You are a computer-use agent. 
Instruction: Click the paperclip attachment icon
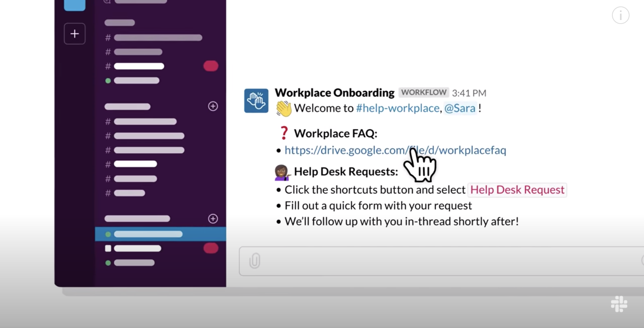pos(255,261)
